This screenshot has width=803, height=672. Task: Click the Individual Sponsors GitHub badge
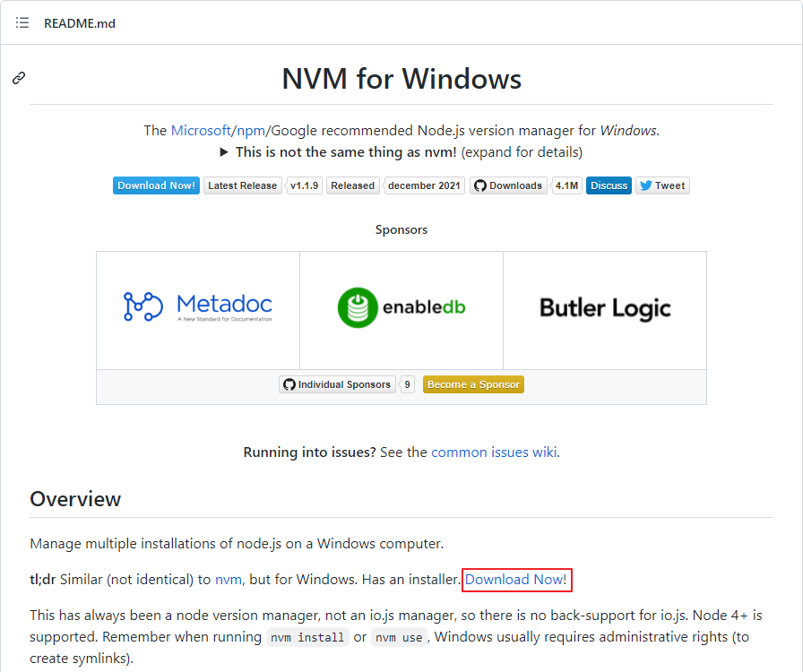coord(337,384)
